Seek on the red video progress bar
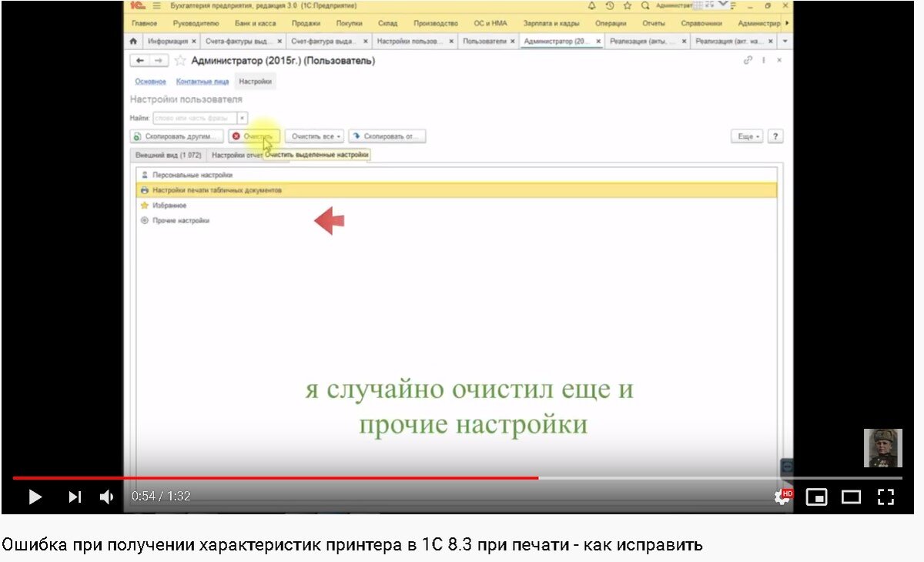 click(x=275, y=478)
